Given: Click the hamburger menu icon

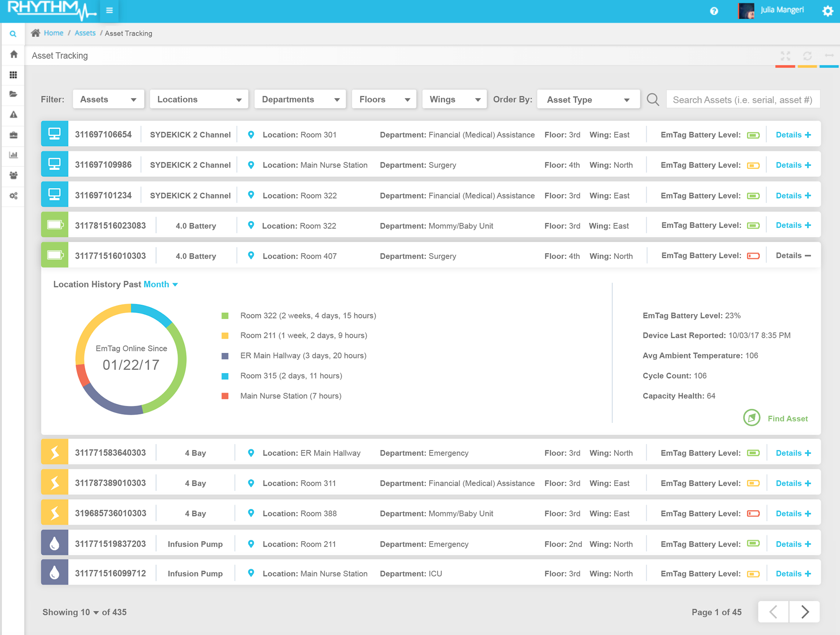Looking at the screenshot, I should click(109, 11).
